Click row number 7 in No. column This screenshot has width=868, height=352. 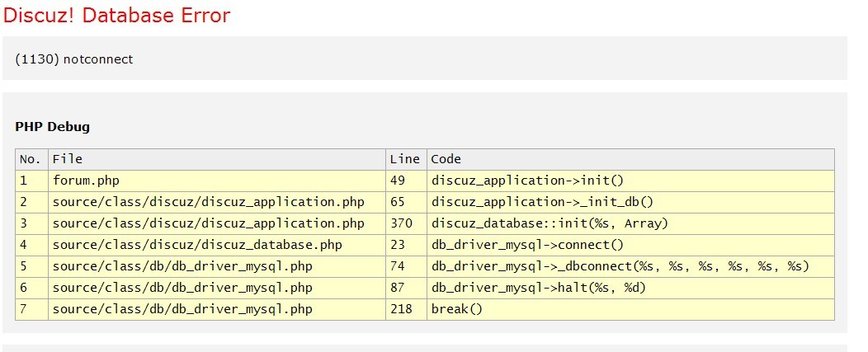tap(31, 309)
